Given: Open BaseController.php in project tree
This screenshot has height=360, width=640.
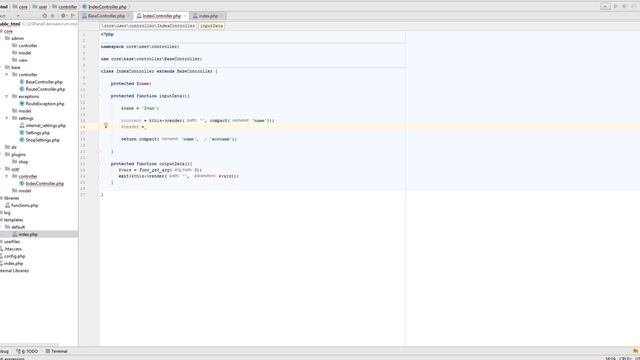Looking at the screenshot, I should 44,82.
